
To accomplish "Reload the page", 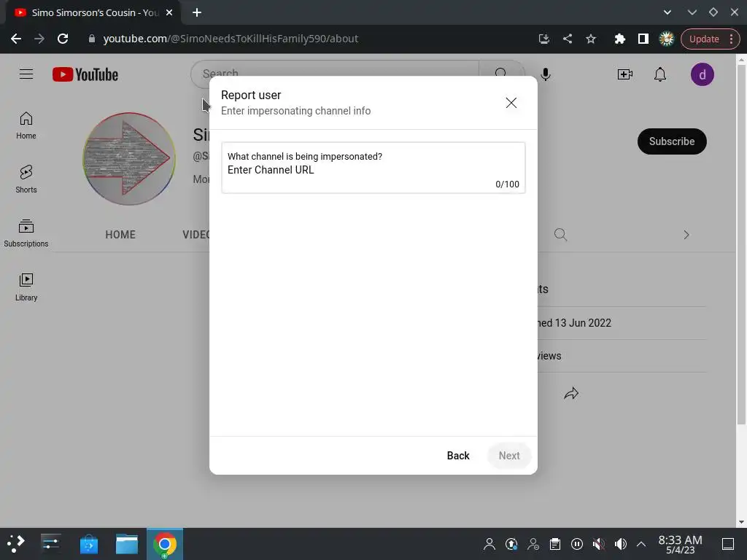I will [63, 39].
